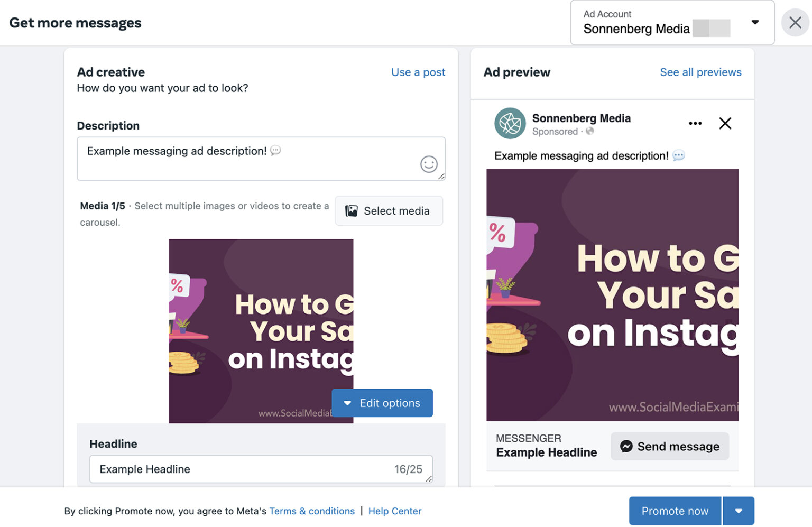Click the image icon on Select media button
The height and width of the screenshot is (527, 812).
350,210
